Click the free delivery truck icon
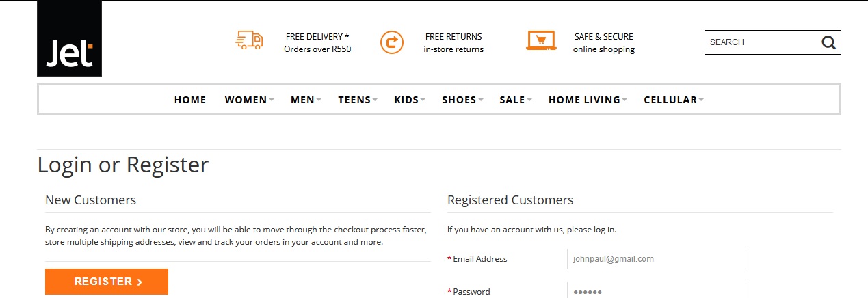 pyautogui.click(x=249, y=40)
